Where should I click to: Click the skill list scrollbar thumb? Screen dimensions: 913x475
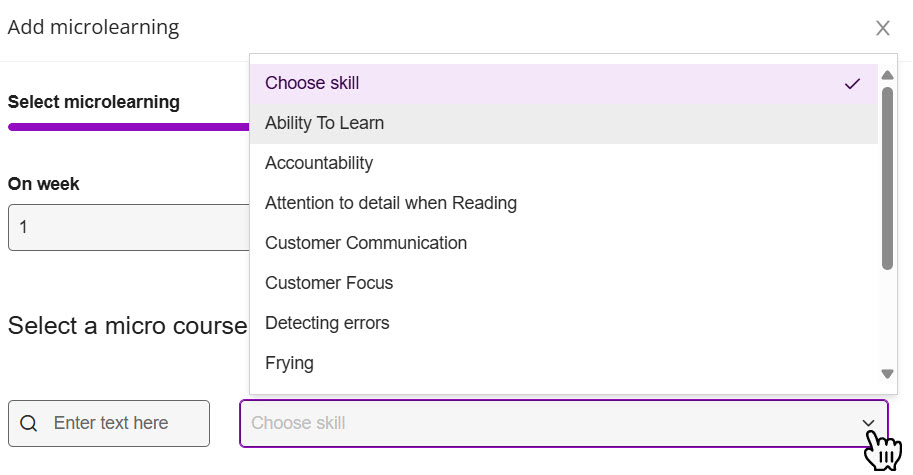pyautogui.click(x=887, y=178)
